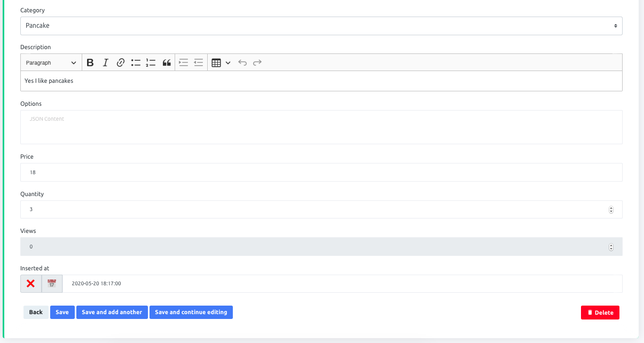The width and height of the screenshot is (644, 343).
Task: Go Back to the previous page
Action: click(36, 312)
